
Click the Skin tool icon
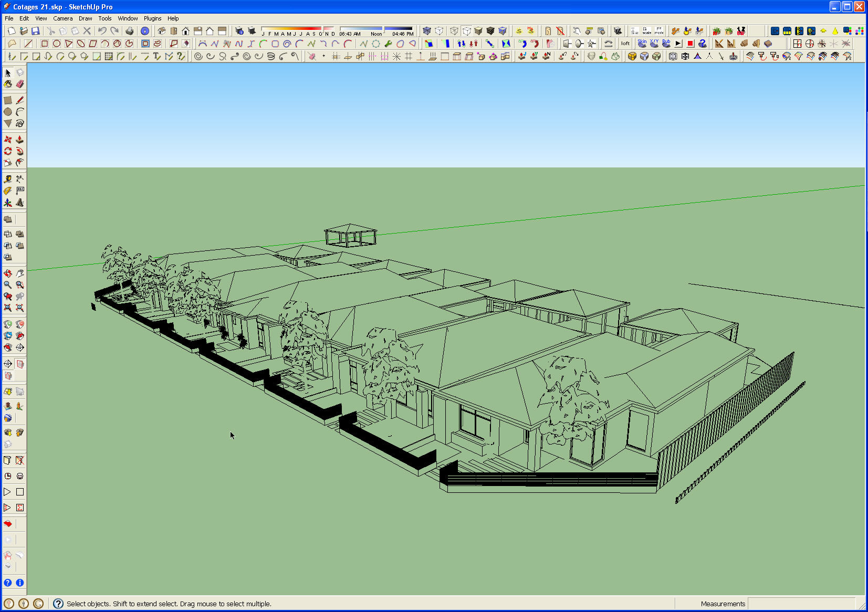click(x=642, y=44)
